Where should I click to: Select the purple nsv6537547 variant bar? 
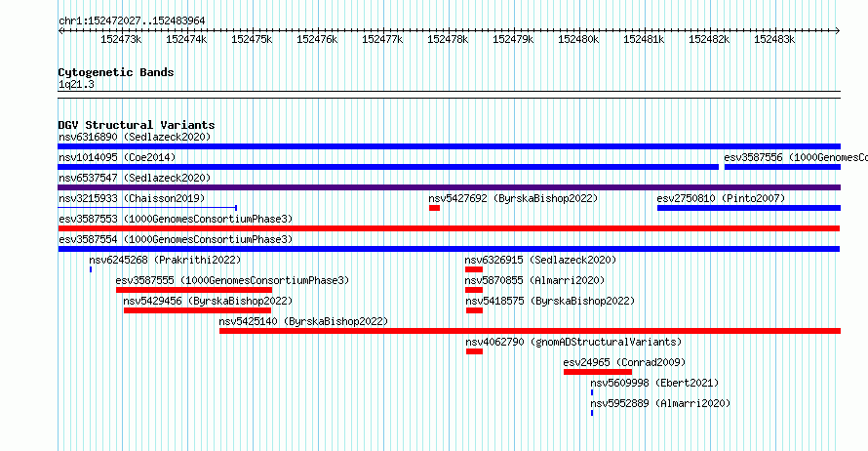[449, 187]
